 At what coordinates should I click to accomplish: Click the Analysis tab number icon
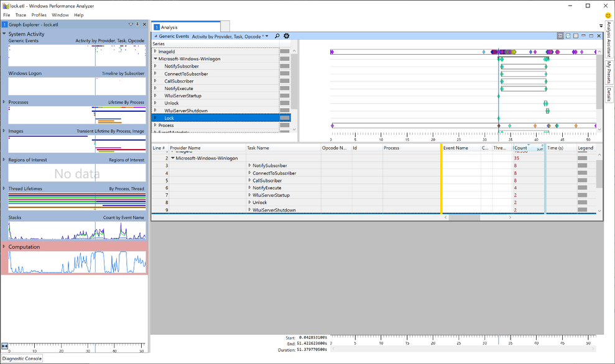(x=157, y=27)
